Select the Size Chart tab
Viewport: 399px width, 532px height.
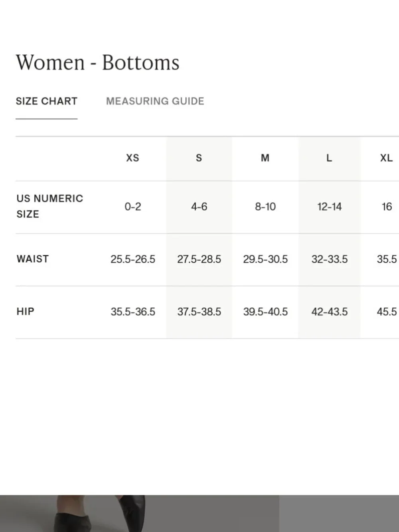point(46,101)
